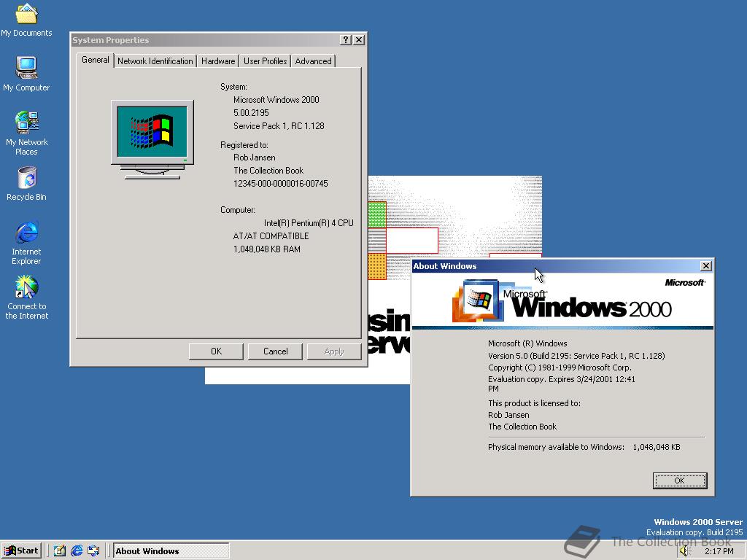This screenshot has height=560, width=747.
Task: Click "Copyright (C) 1981-1999 Microsoft Corp." line
Action: coord(560,367)
